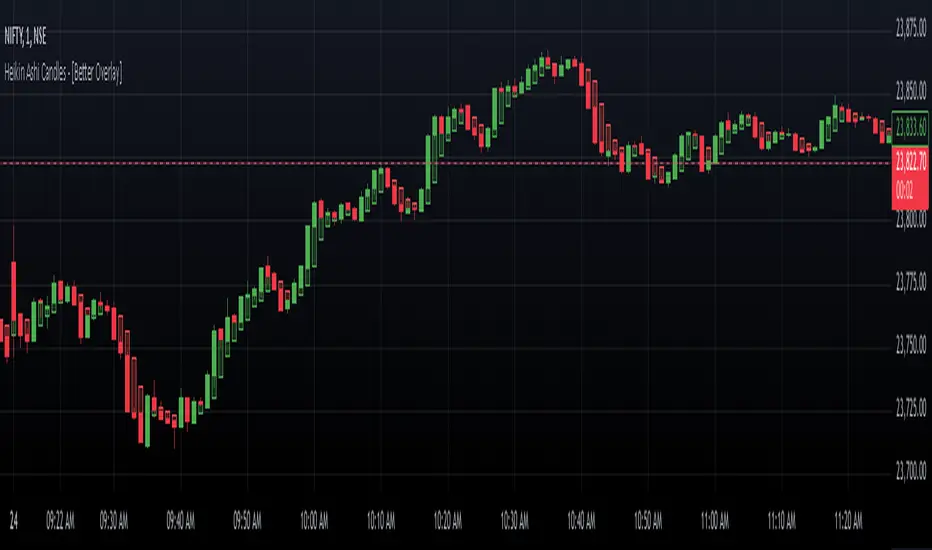Click the red dashed current price line
Image resolution: width=932 pixels, height=550 pixels.
click(x=446, y=162)
